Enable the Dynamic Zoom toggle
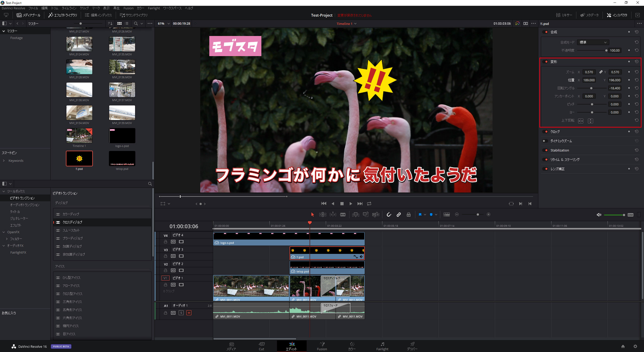The height and width of the screenshot is (352, 644). click(x=545, y=141)
